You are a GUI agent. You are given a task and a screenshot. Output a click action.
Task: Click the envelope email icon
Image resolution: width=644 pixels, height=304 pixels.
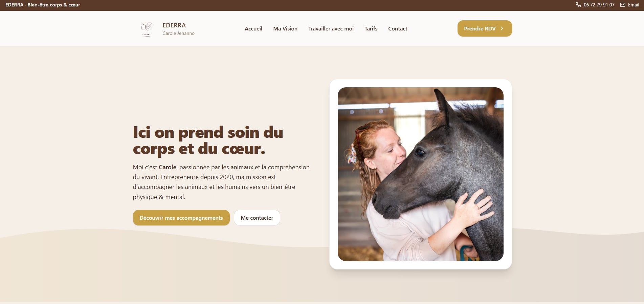click(x=623, y=5)
